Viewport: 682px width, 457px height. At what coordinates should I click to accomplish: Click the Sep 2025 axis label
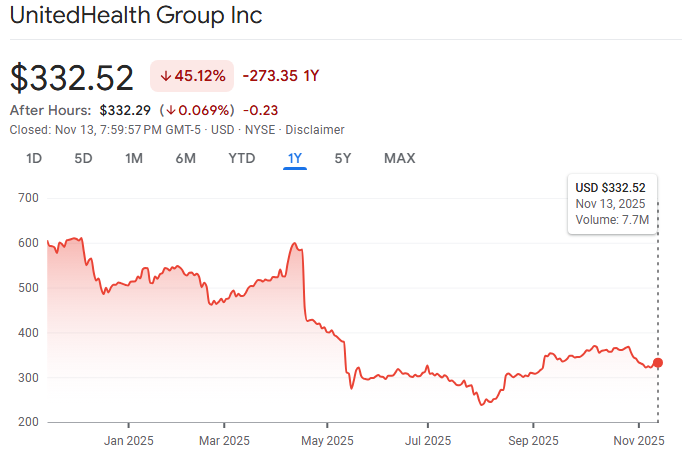[x=532, y=440]
